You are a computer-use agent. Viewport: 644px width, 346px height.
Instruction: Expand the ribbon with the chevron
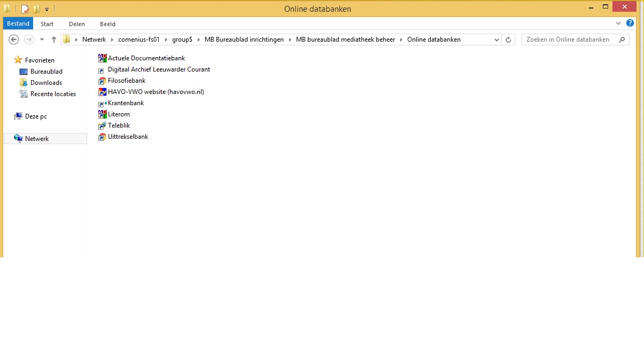tap(618, 23)
